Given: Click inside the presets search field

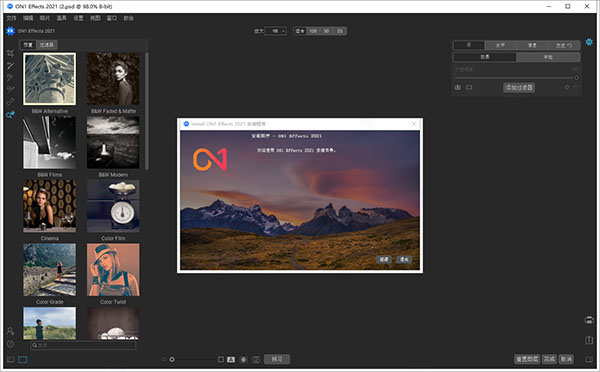Looking at the screenshot, I should [x=83, y=345].
